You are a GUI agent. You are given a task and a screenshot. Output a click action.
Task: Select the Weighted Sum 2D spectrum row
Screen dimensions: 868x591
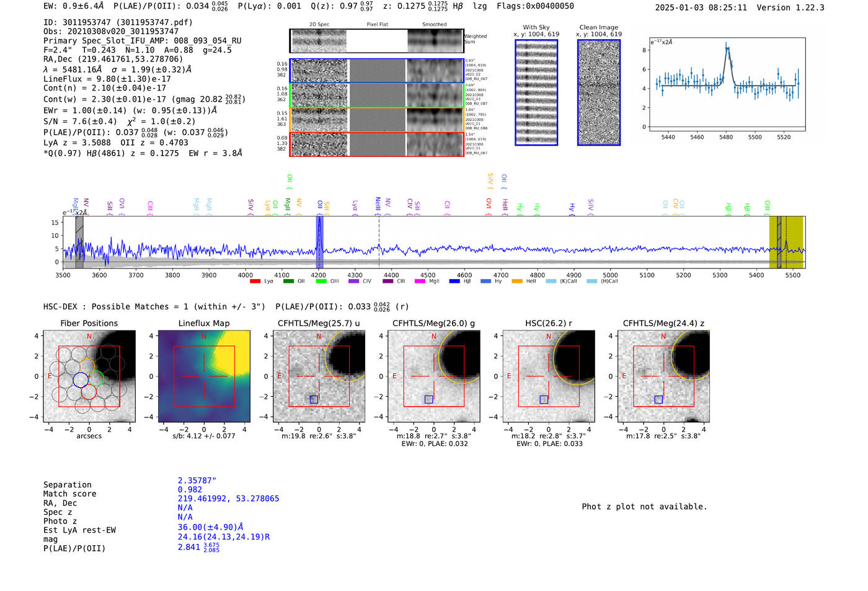pos(377,41)
